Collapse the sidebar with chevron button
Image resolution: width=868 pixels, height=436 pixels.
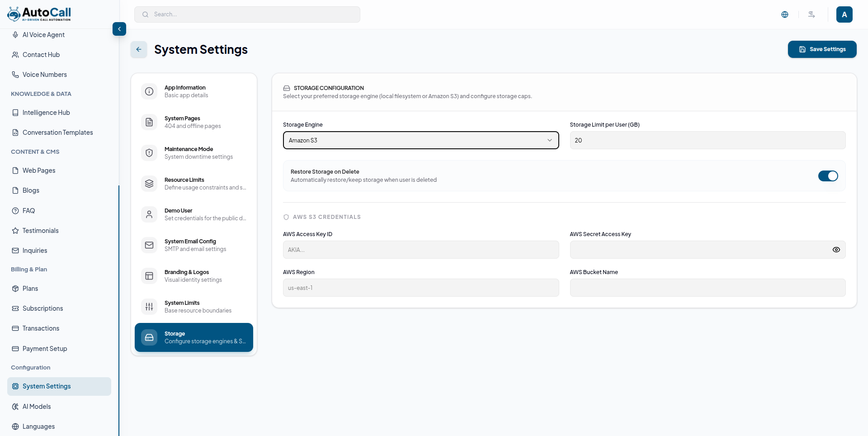(119, 29)
